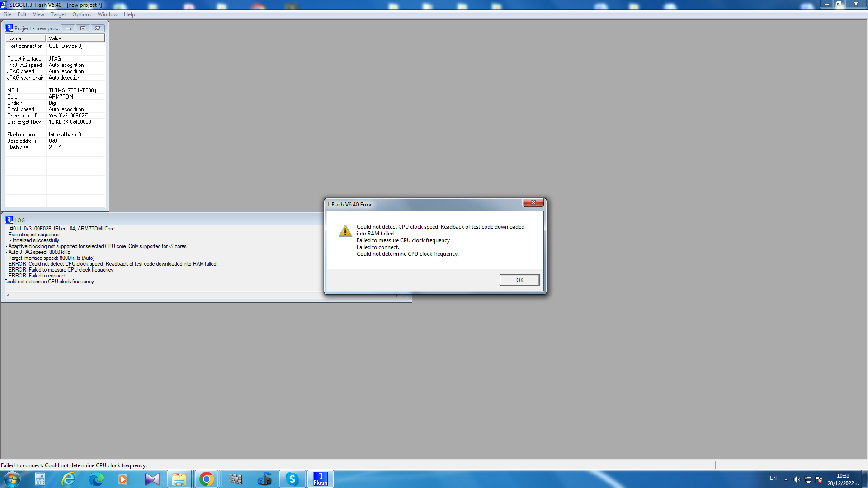Click the volume speaker tray icon

pyautogui.click(x=797, y=479)
